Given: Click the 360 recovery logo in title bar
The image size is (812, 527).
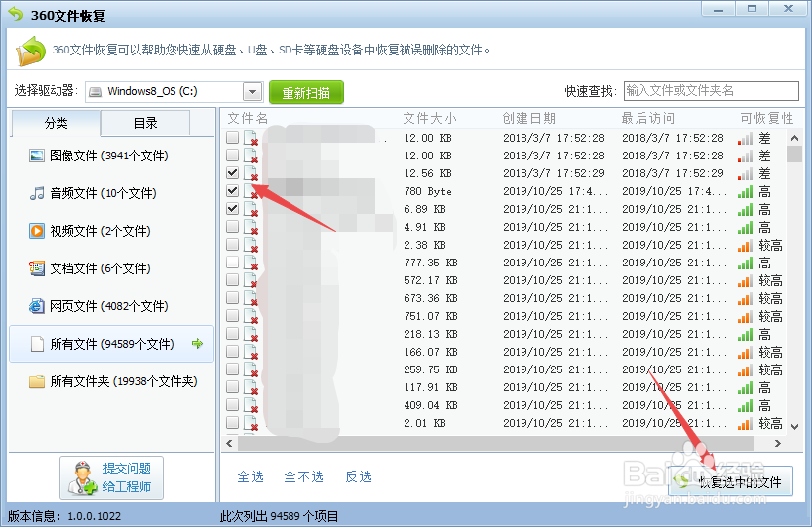Looking at the screenshot, I should [16, 14].
